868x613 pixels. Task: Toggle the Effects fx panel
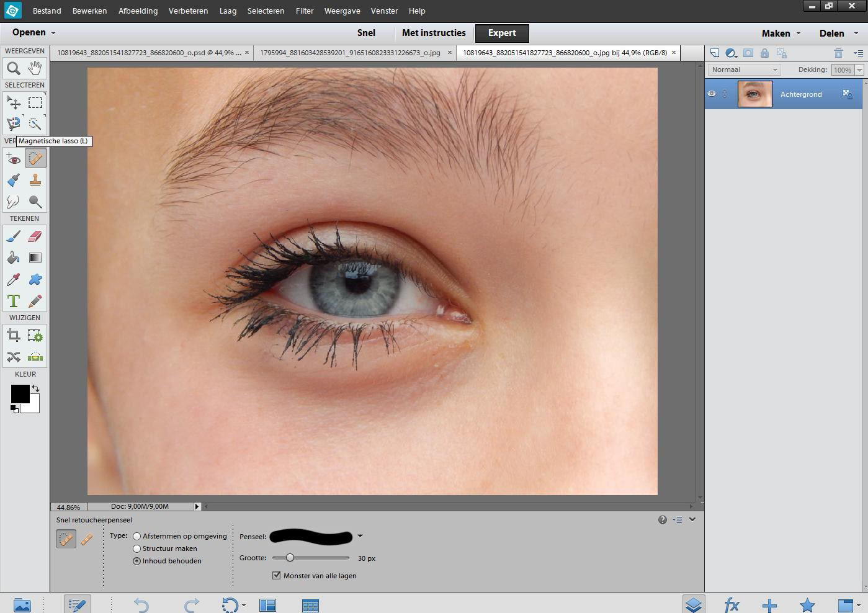pyautogui.click(x=732, y=604)
